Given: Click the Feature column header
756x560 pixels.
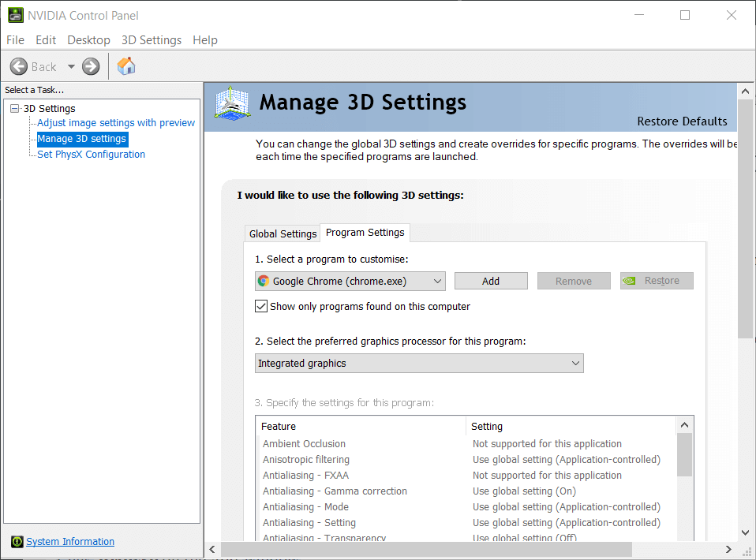Looking at the screenshot, I should pos(361,427).
